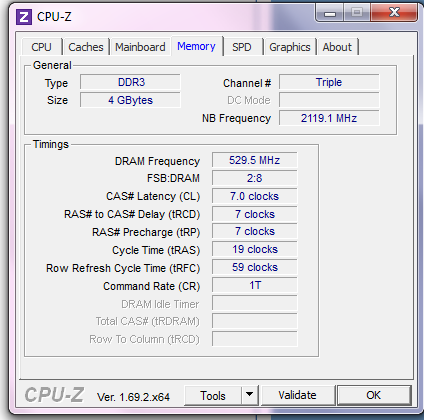This screenshot has width=424, height=420.
Task: Select the Mainboard tab
Action: pos(140,47)
